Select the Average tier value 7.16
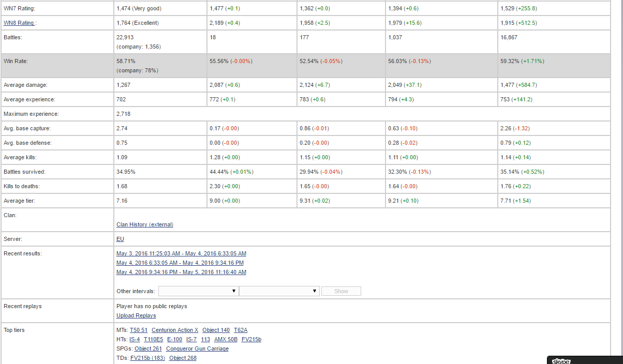Screen dimensions: 623x364 [122, 201]
